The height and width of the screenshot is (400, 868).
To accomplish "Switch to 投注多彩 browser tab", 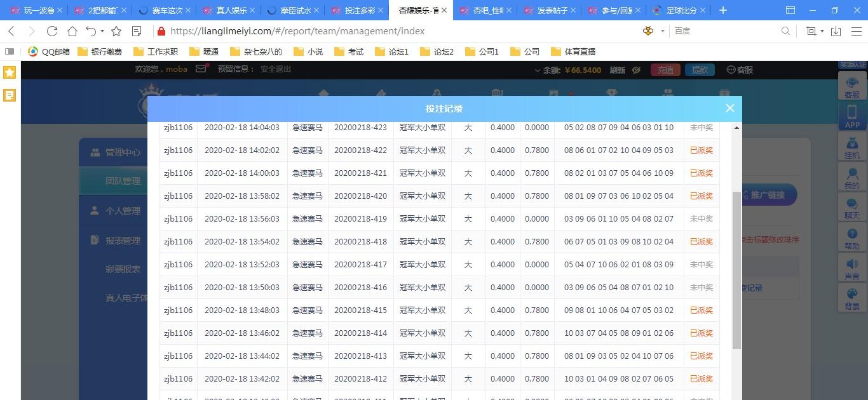I will [356, 10].
